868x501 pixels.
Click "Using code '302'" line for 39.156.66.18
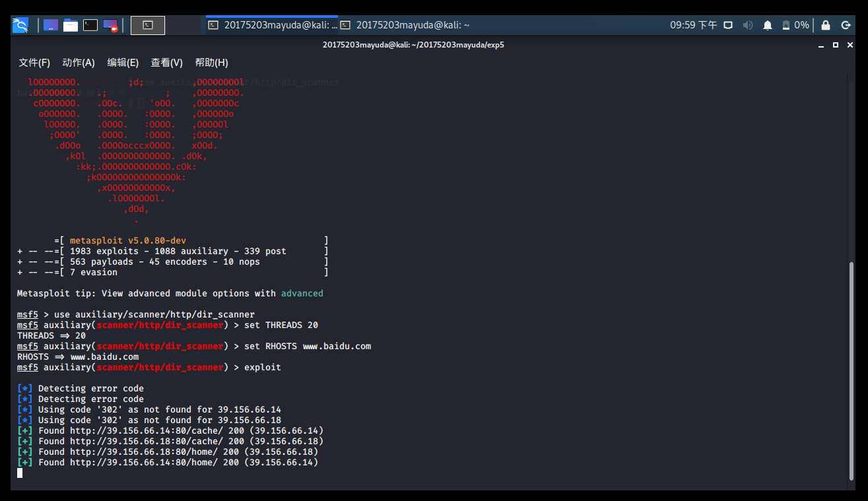pos(149,420)
